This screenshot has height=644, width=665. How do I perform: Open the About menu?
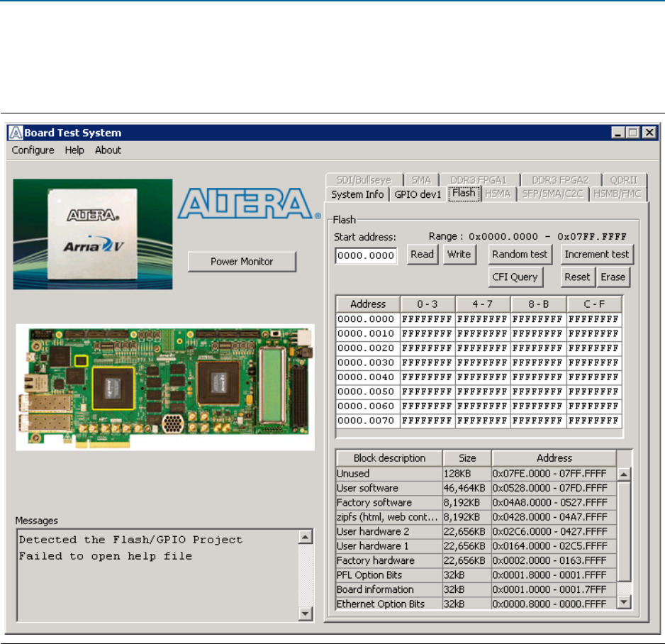click(x=108, y=150)
